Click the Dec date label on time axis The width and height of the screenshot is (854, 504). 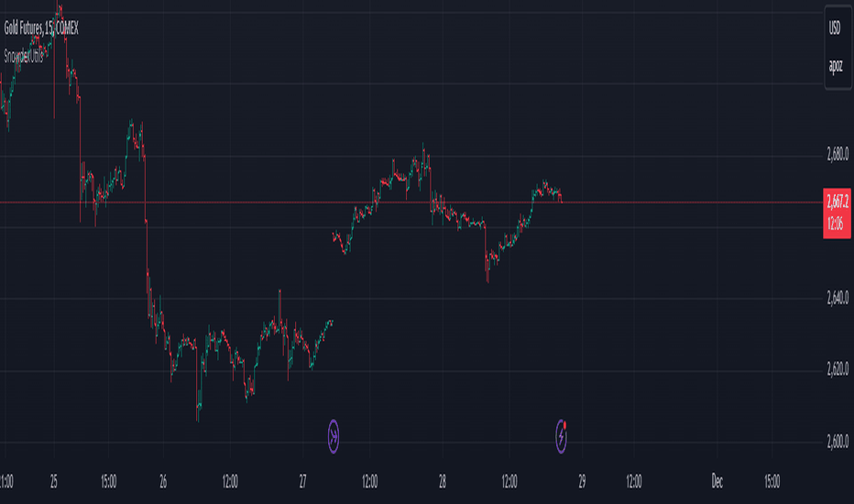click(717, 481)
